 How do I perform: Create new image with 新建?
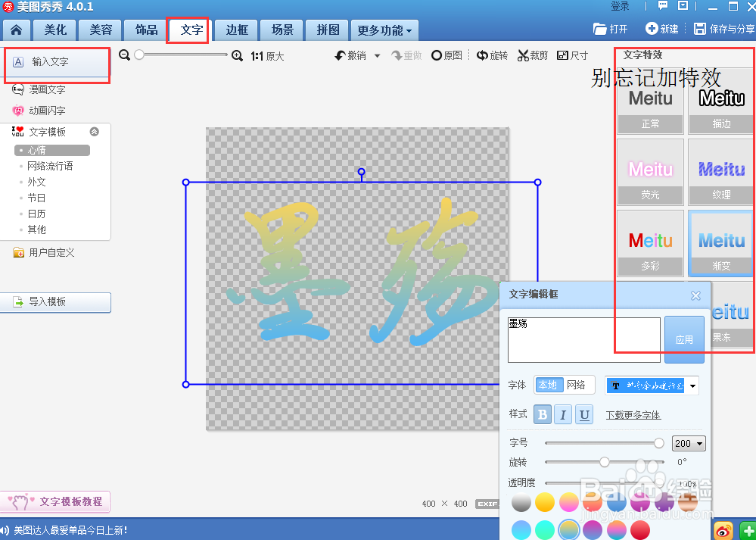[662, 29]
